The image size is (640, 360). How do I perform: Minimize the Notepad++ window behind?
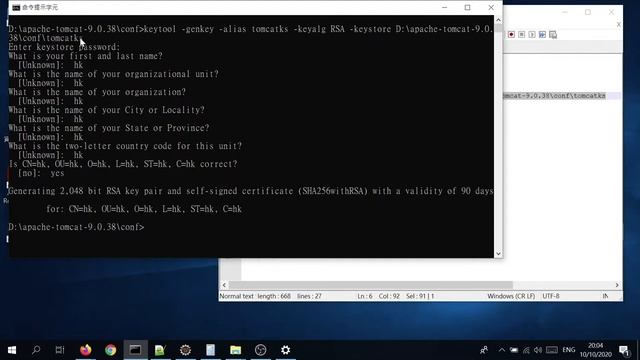[x=564, y=12]
